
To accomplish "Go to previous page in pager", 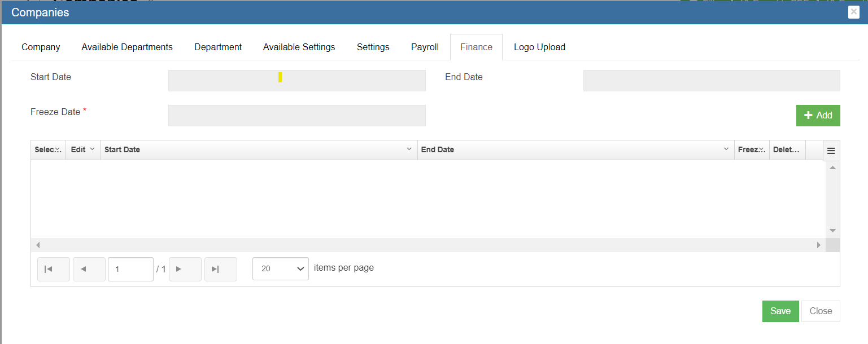I will click(x=89, y=269).
